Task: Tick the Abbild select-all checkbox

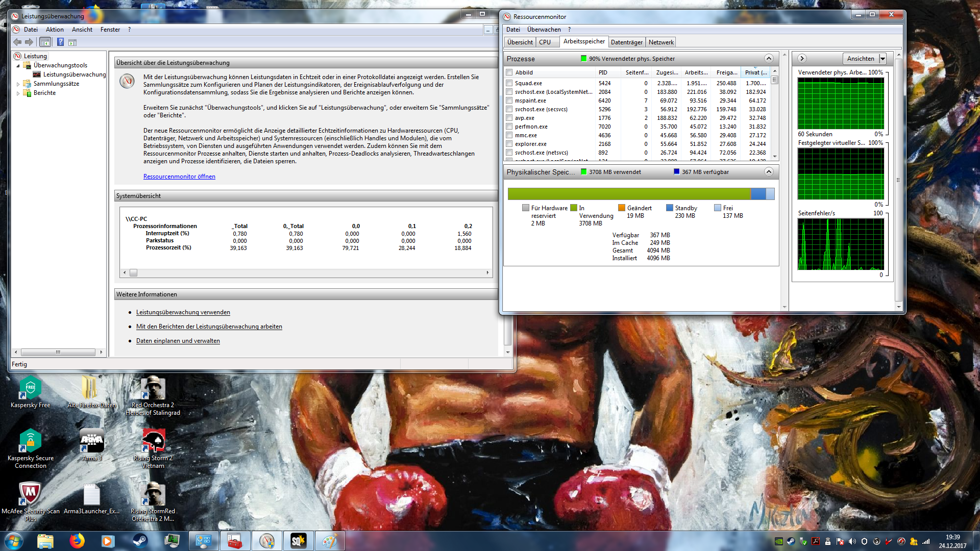Action: click(x=509, y=72)
